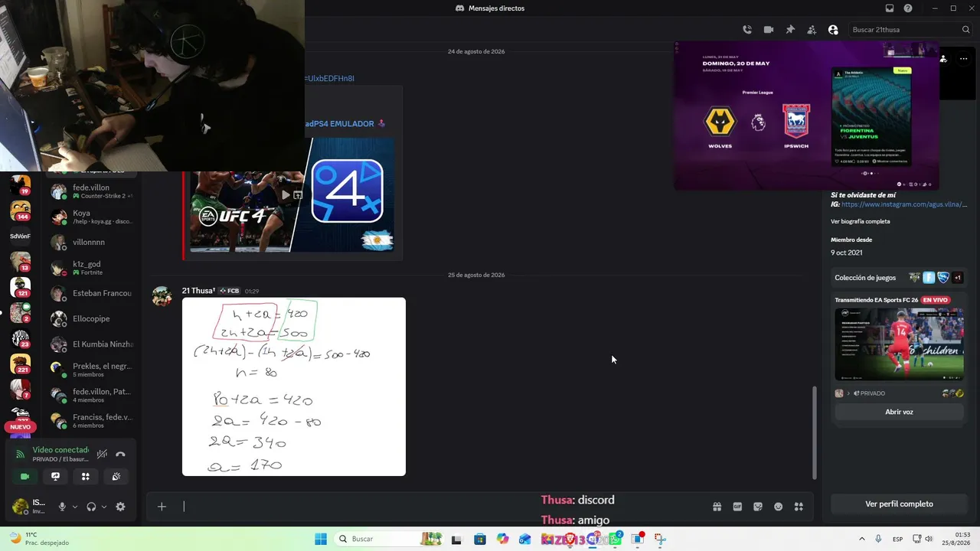Open user settings gear

coord(120,507)
